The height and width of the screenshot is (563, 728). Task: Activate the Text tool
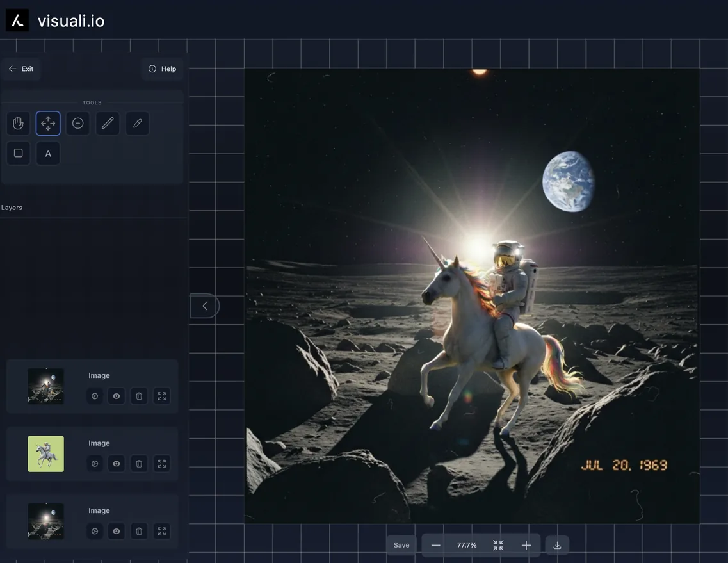[x=48, y=153]
